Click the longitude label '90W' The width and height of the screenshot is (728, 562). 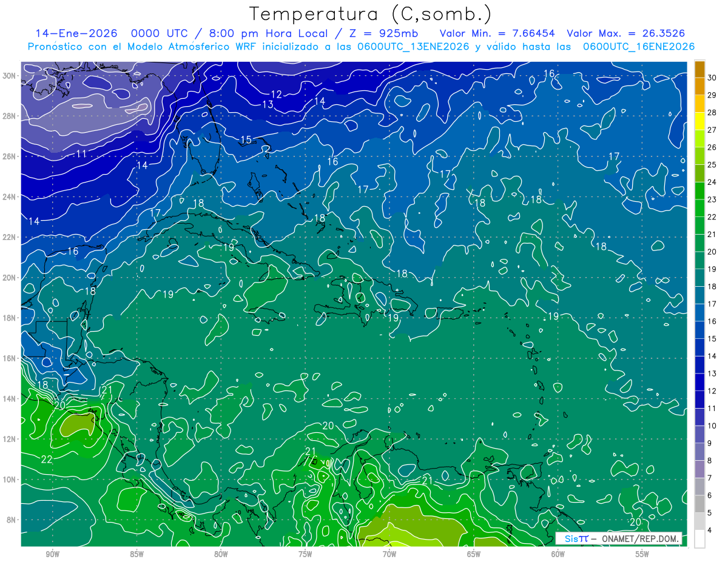(x=52, y=554)
